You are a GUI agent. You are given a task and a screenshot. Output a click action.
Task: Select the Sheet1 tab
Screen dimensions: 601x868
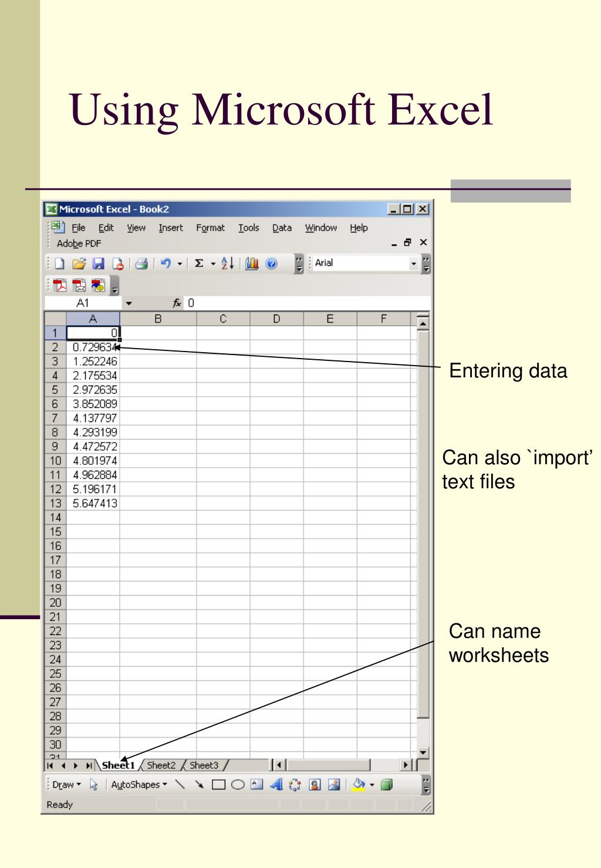118,765
